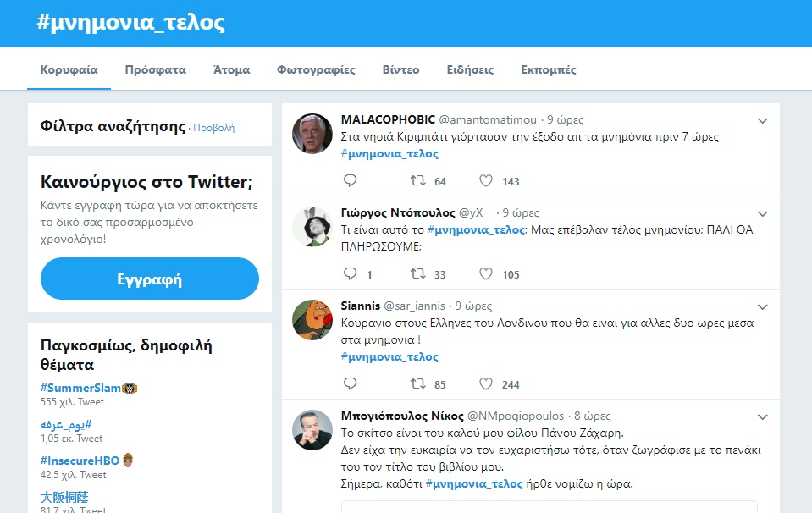Reply to Γιώργος Ντόπουλος tweet
This screenshot has height=513, width=812.
[351, 274]
